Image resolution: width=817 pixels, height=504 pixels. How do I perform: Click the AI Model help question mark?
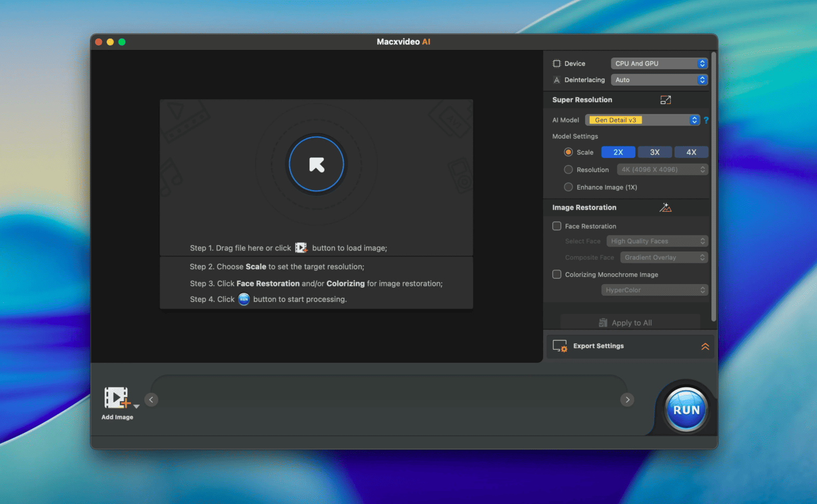(706, 120)
